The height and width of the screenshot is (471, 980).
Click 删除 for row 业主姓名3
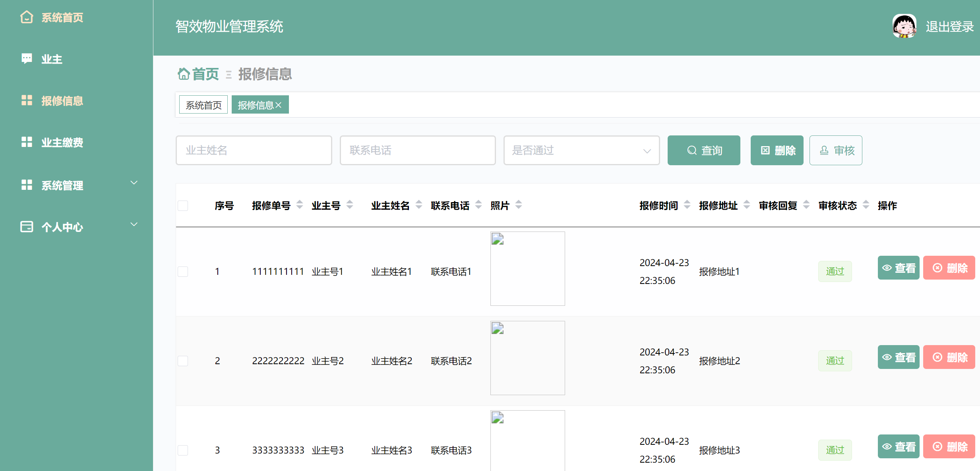[949, 447]
